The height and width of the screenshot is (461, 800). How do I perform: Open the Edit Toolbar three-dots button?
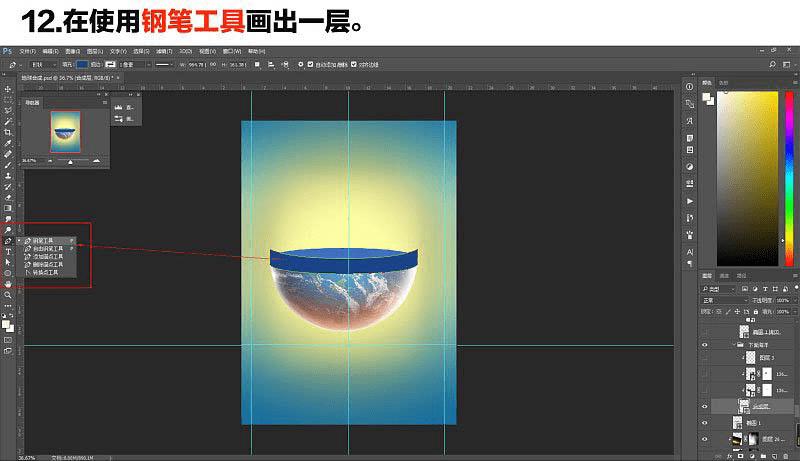[8, 305]
